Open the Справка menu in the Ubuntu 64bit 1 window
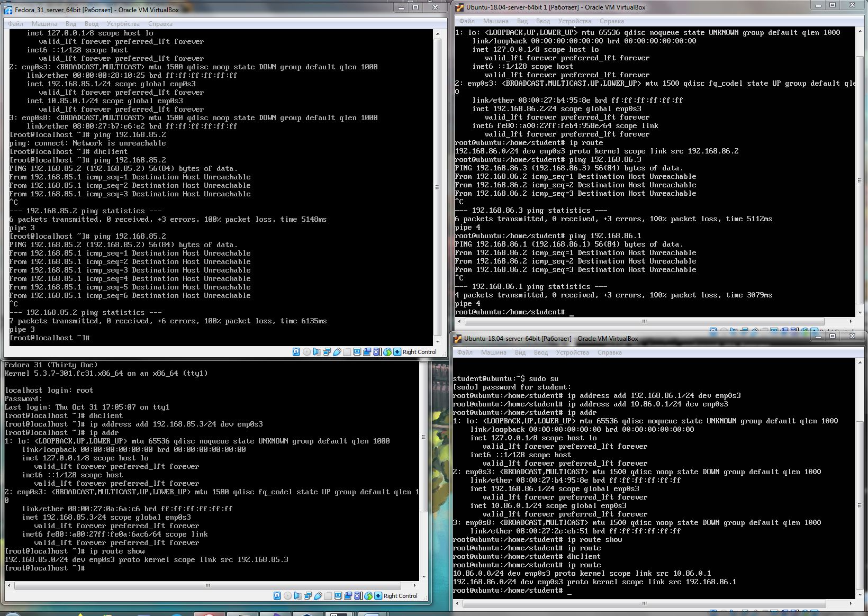The height and width of the screenshot is (616, 868). click(612, 21)
